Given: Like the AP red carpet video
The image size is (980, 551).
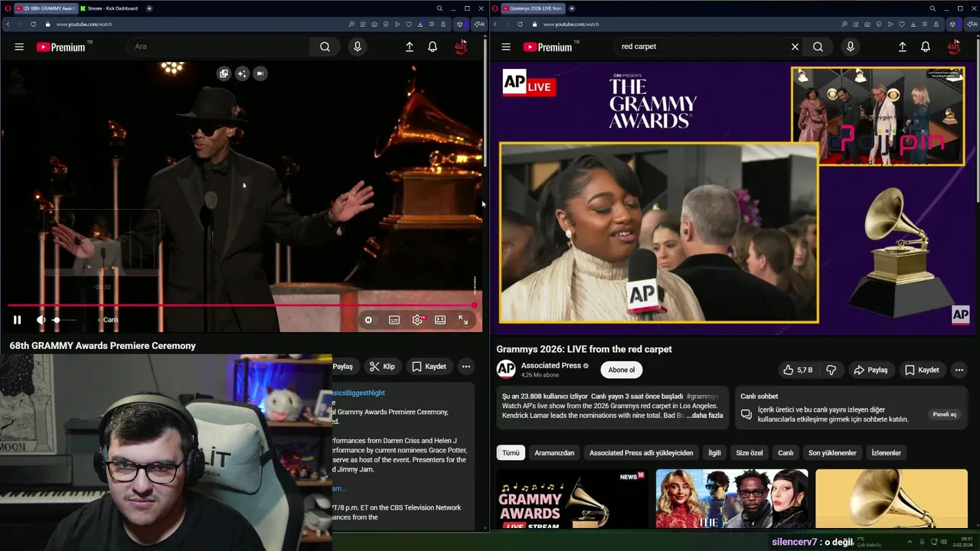Looking at the screenshot, I should pos(797,370).
